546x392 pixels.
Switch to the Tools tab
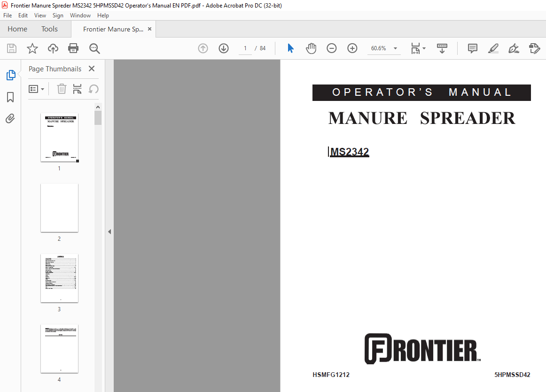click(x=49, y=29)
